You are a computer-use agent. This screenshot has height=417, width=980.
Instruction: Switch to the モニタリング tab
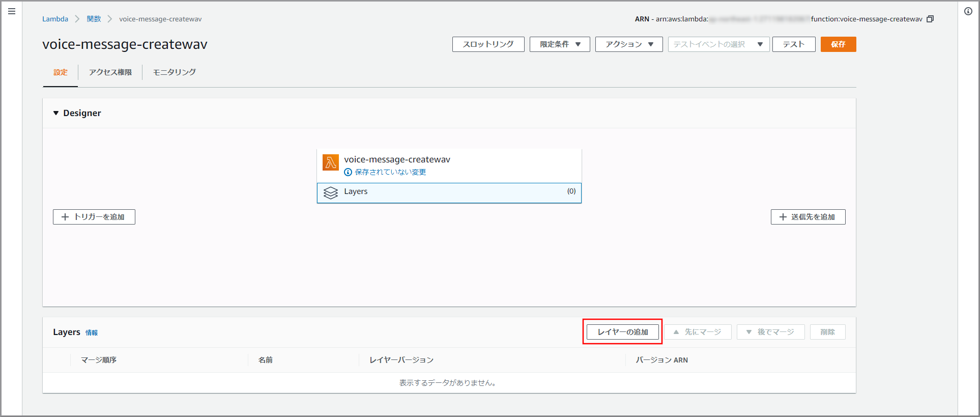tap(175, 72)
